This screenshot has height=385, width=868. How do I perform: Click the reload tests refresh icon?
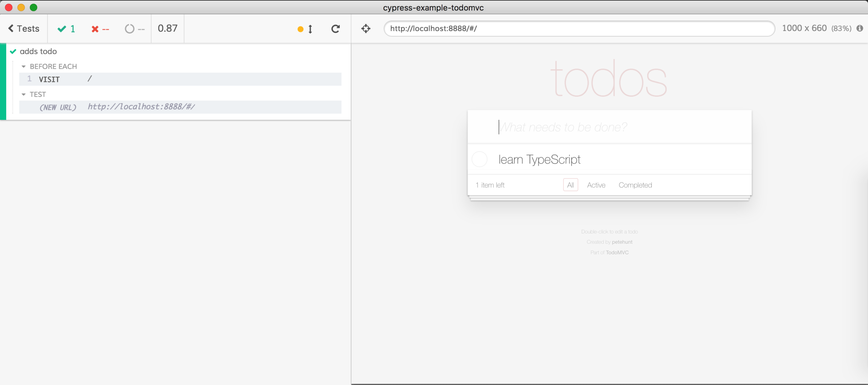tap(335, 29)
